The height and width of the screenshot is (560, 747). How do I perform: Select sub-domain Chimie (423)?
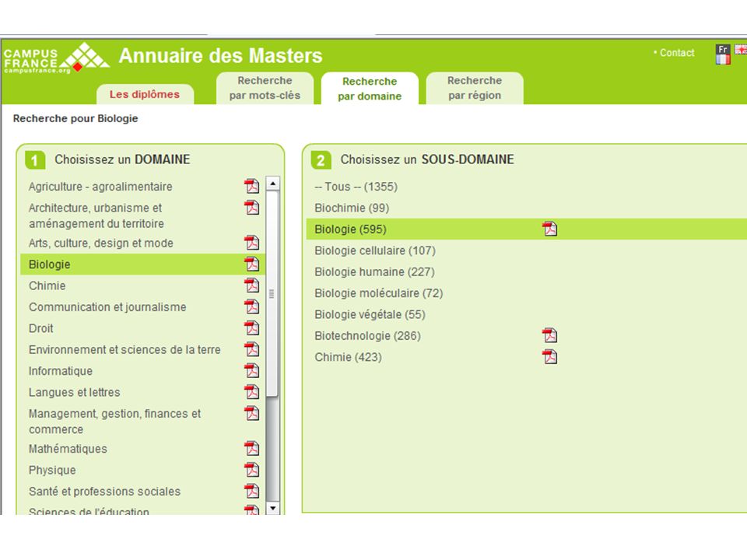pyautogui.click(x=349, y=357)
